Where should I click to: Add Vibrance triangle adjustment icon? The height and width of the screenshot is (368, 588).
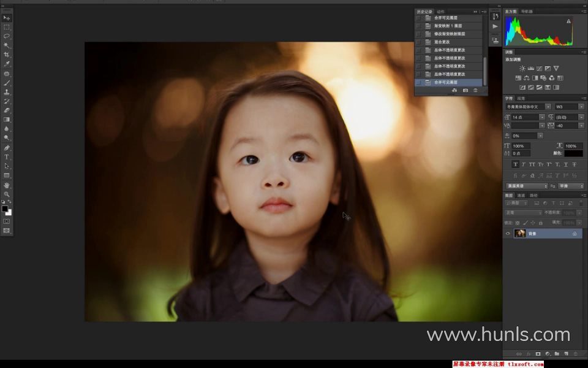[556, 68]
